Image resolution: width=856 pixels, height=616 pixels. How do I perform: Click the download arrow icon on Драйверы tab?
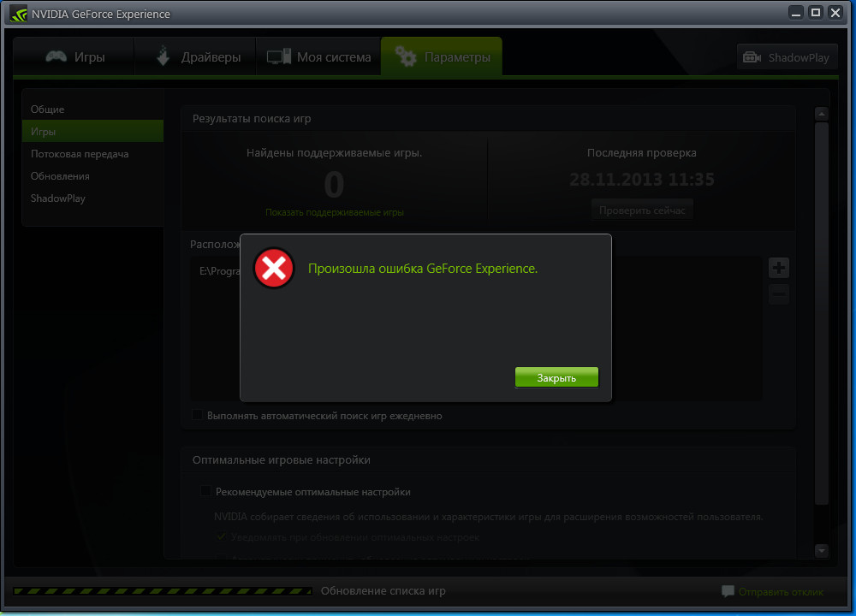[x=163, y=56]
